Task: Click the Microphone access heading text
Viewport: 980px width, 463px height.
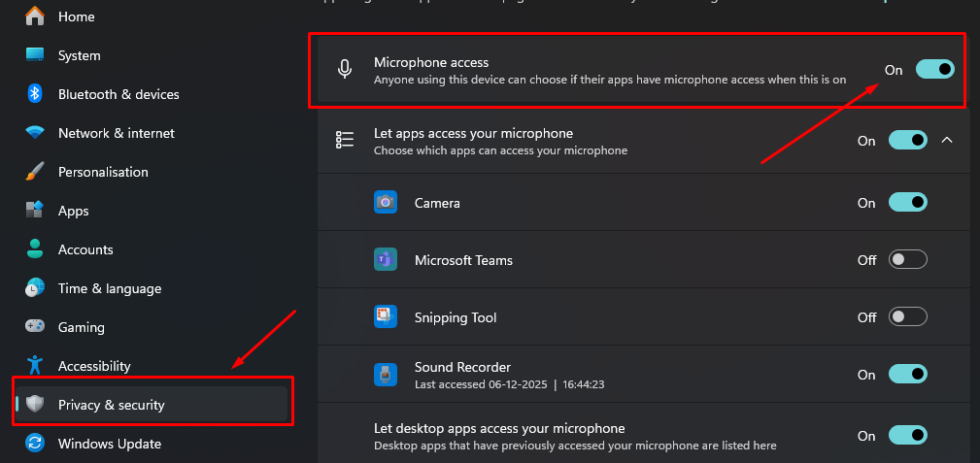Action: click(431, 62)
